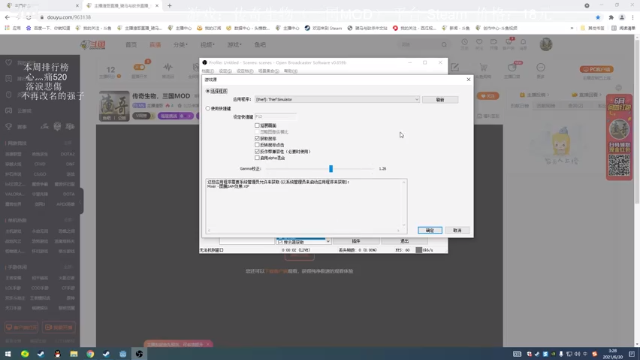This screenshot has height=360, width=640.
Task: Click the refresh button beside application dropdown
Action: [440, 100]
